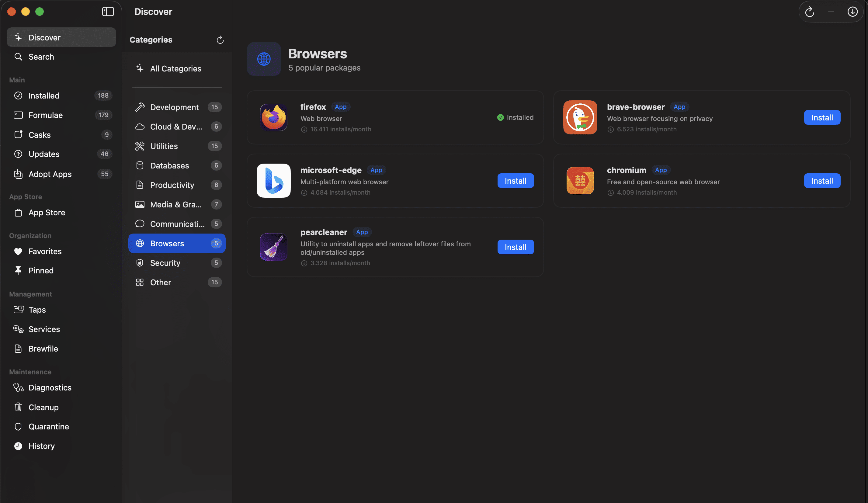Image resolution: width=868 pixels, height=503 pixels.
Task: Reload packages with the top-right refresh icon
Action: 810,11
